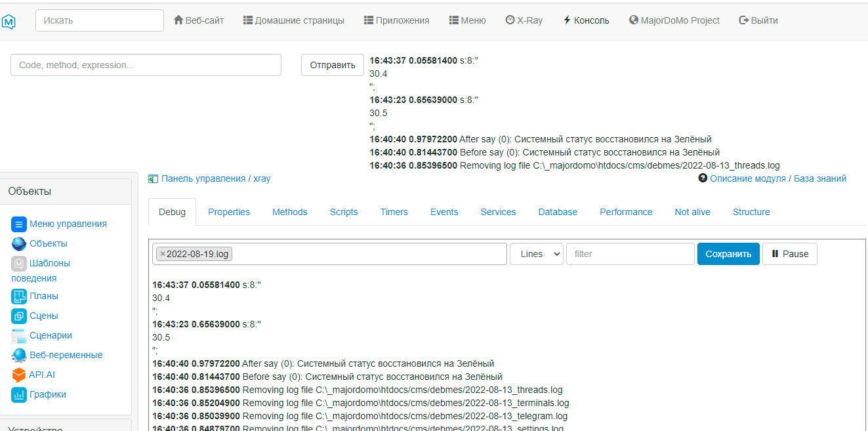Open the Консоль navigation item
Screen dimensions: 868x431
coord(586,20)
